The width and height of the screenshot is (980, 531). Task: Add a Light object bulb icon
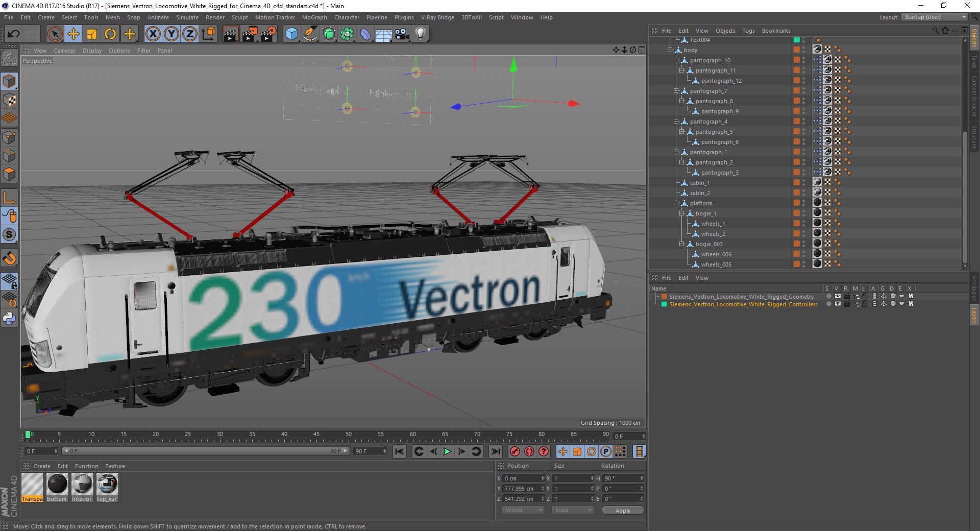tap(421, 34)
